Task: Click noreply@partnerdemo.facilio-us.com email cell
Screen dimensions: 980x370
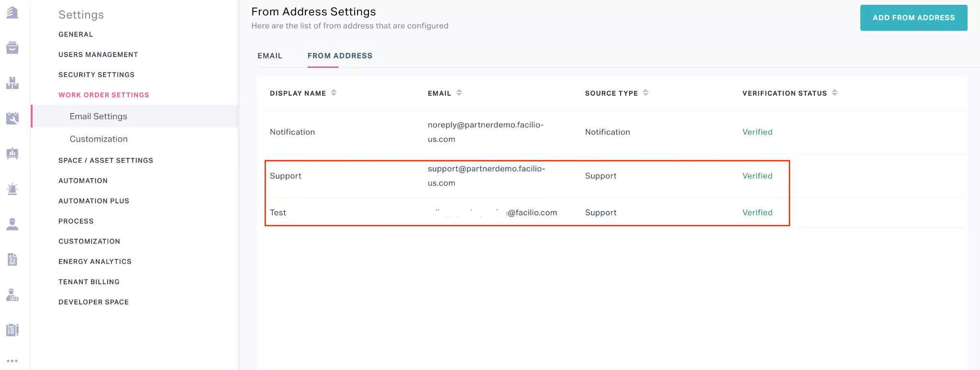Action: click(x=486, y=132)
